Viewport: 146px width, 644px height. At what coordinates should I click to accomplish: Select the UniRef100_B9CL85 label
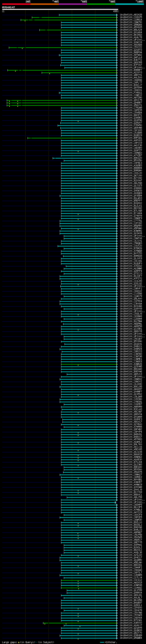pyautogui.click(x=131, y=387)
